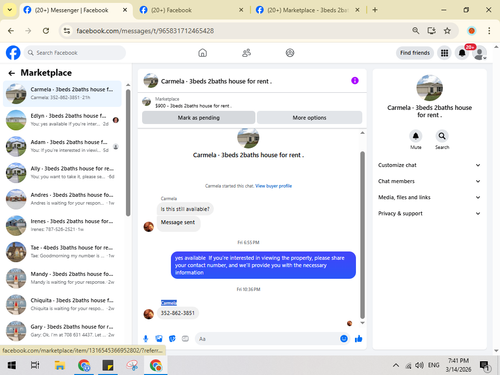This screenshot has height=375, width=500.
Task: Open conversation info purple icon
Action: [355, 81]
